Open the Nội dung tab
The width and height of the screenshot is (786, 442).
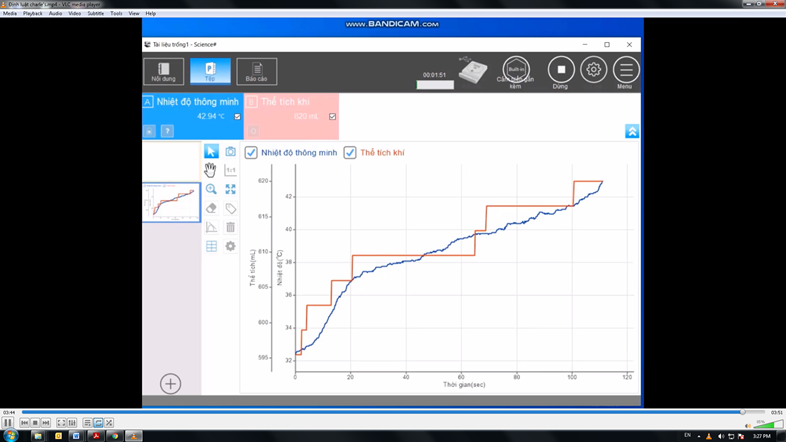tap(163, 71)
